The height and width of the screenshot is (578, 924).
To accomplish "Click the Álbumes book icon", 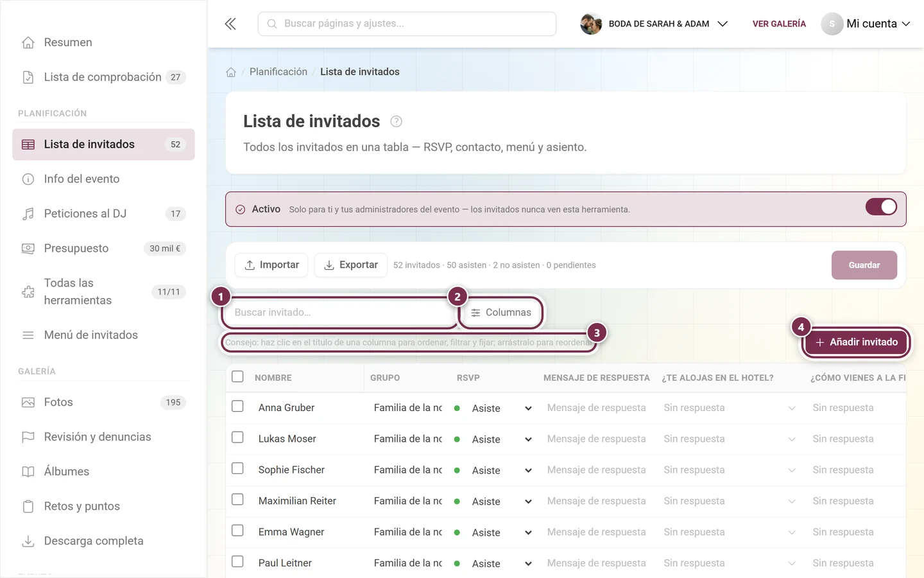I will pyautogui.click(x=28, y=472).
